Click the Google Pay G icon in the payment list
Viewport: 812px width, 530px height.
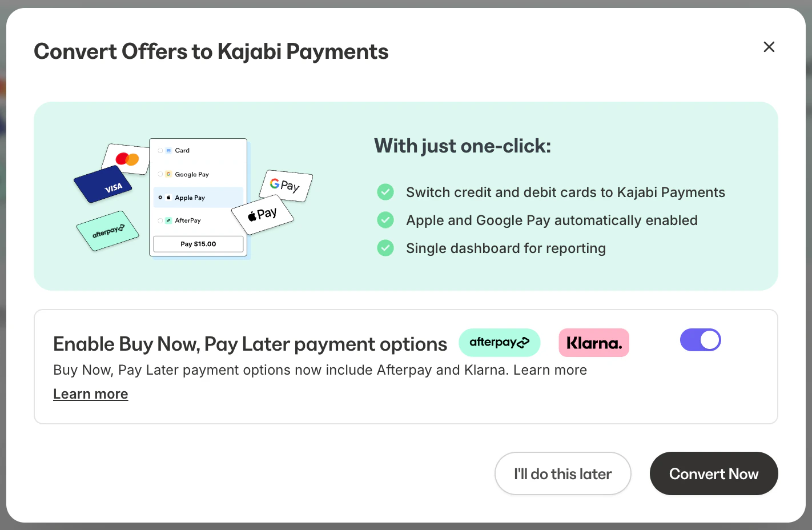click(x=168, y=174)
